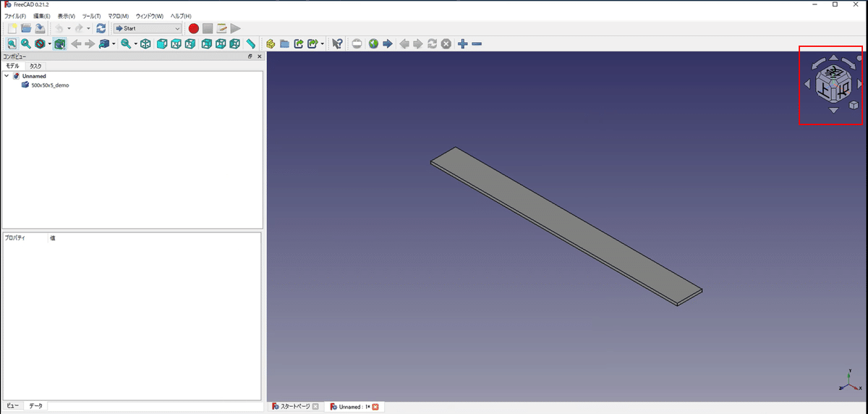Click the Refresh/recompute icon
The image size is (868, 414).
pyautogui.click(x=101, y=28)
